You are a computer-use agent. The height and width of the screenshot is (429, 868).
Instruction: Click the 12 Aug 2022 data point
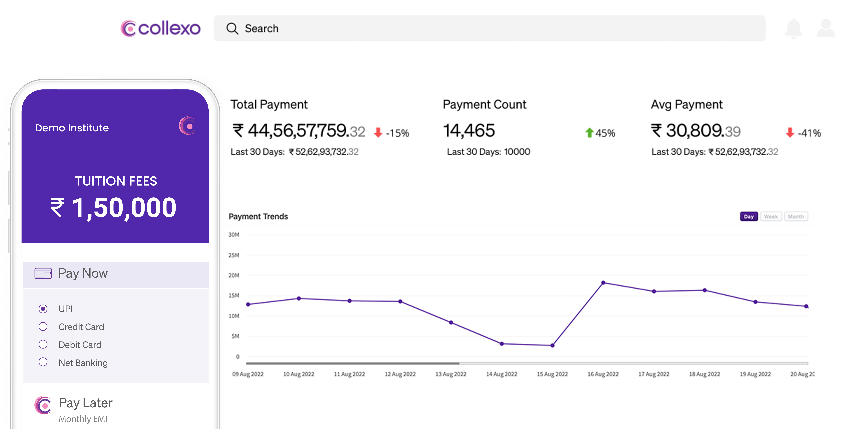click(x=400, y=301)
